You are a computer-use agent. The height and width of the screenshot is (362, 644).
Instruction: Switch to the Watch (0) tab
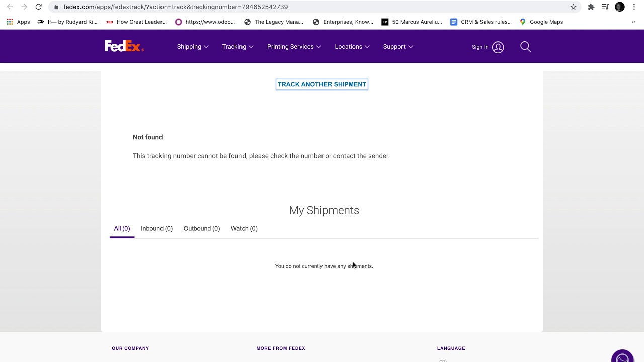point(244,229)
